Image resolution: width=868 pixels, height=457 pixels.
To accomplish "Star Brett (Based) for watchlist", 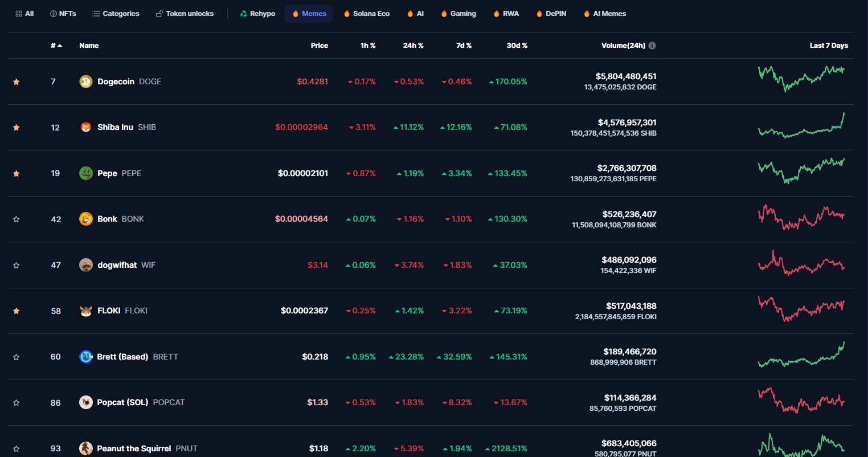I will pos(17,357).
